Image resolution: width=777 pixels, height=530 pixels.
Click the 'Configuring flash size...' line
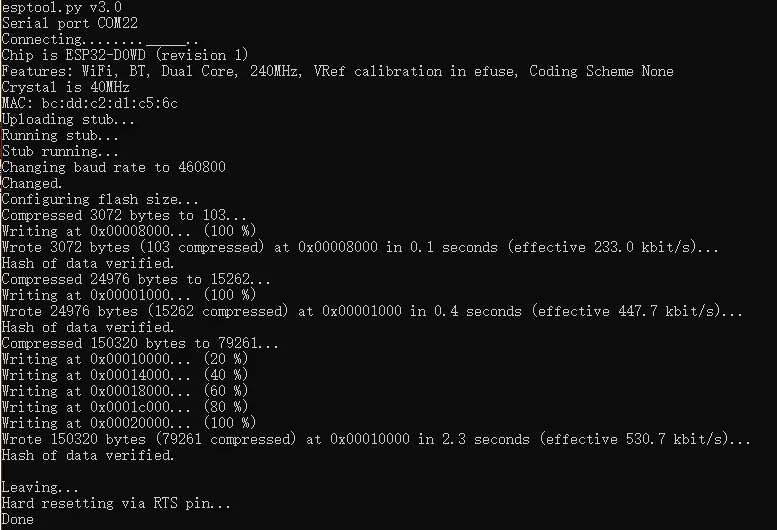pyautogui.click(x=100, y=199)
